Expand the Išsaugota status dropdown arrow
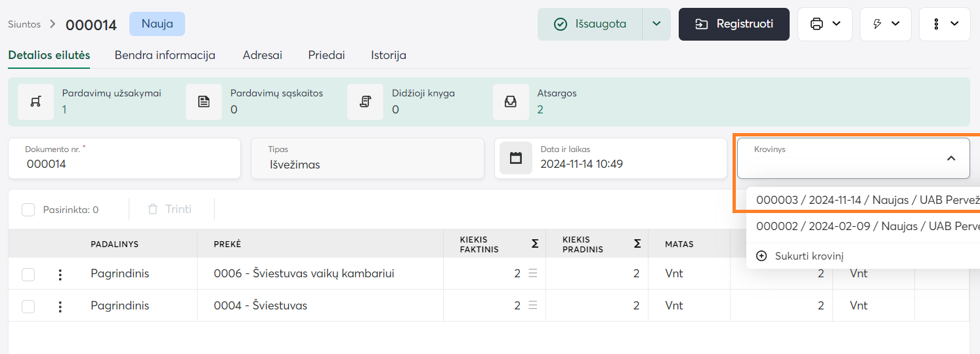Viewport: 980px width, 354px height. coord(656,24)
